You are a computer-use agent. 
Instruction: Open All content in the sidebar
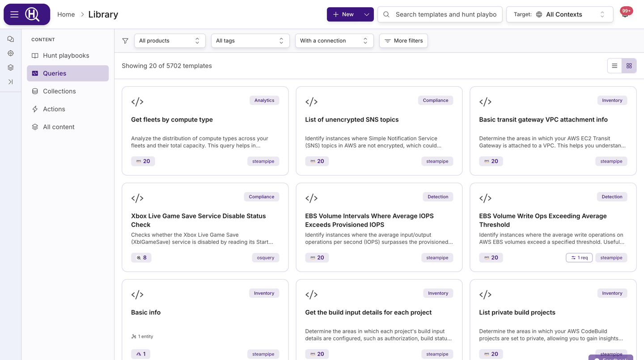coord(68,127)
